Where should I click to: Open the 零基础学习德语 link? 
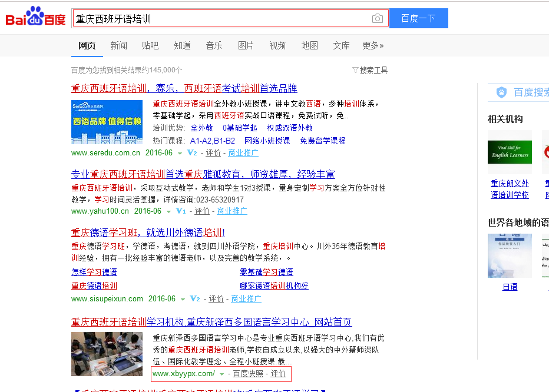pos(266,271)
